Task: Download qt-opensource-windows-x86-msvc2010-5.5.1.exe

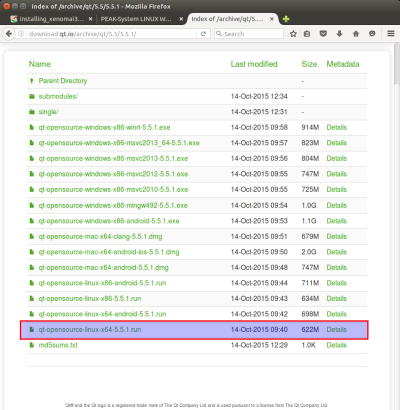Action: [113, 189]
